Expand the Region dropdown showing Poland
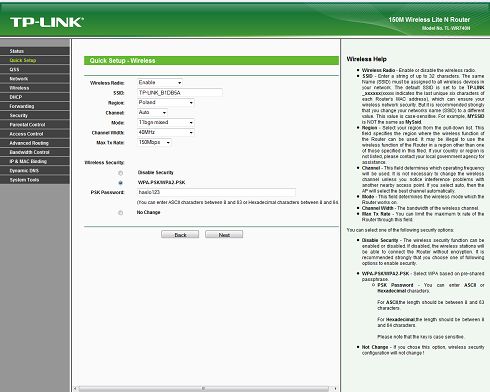This screenshot has height=392, width=490. click(x=166, y=102)
